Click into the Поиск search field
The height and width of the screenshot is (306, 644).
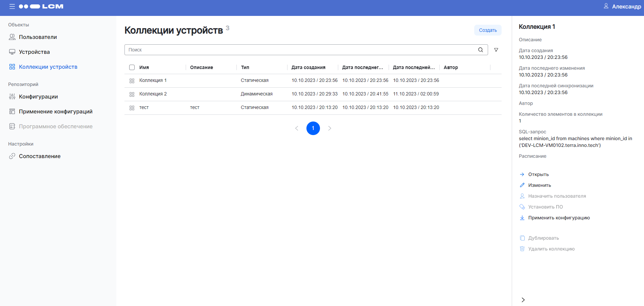pos(301,50)
